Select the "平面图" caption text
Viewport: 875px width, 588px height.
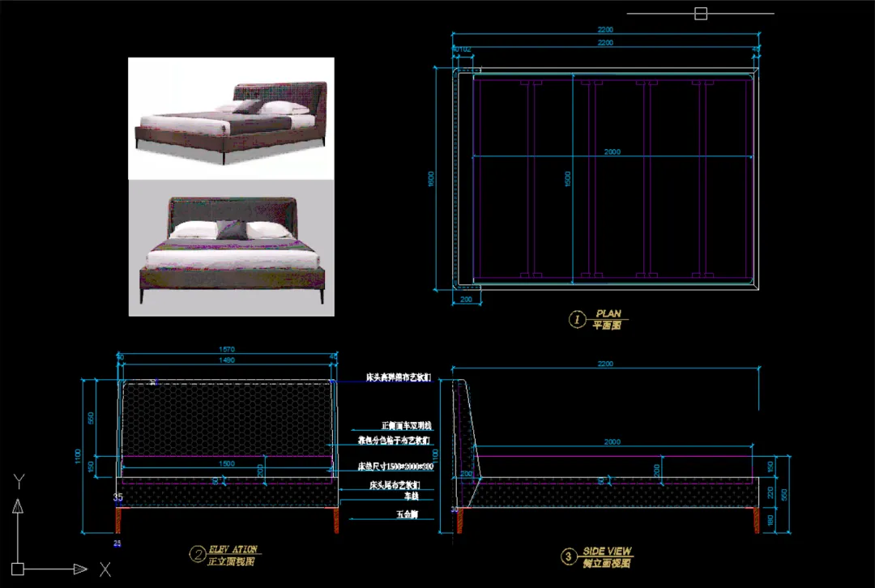tap(607, 326)
